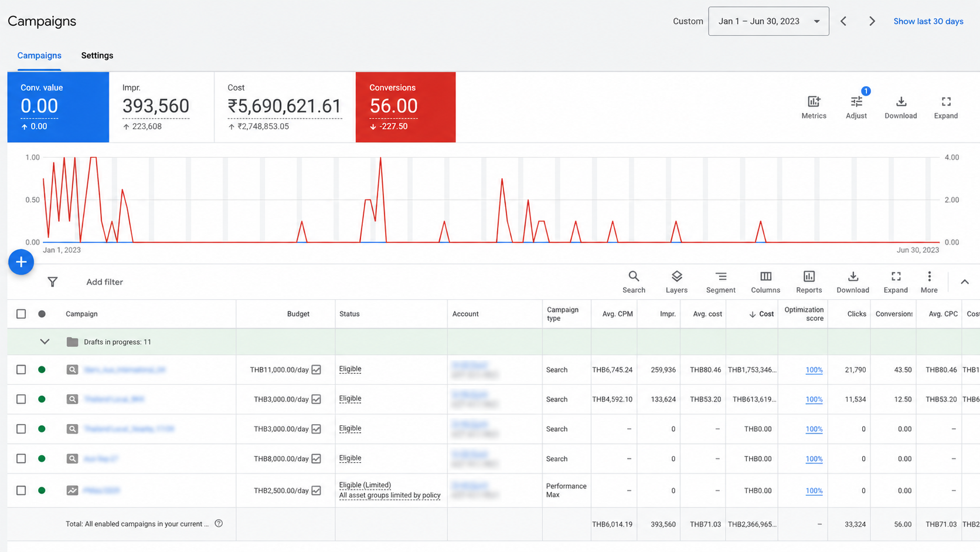
Task: Open the Layers table option
Action: (x=676, y=282)
